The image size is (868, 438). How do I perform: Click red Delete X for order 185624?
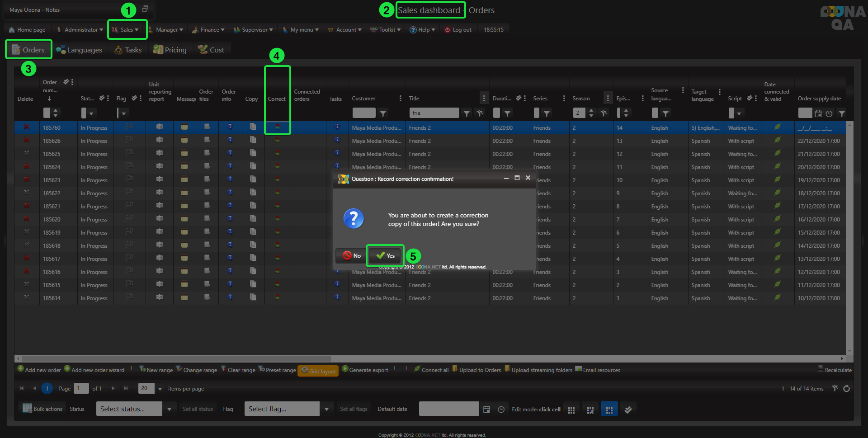coord(27,167)
